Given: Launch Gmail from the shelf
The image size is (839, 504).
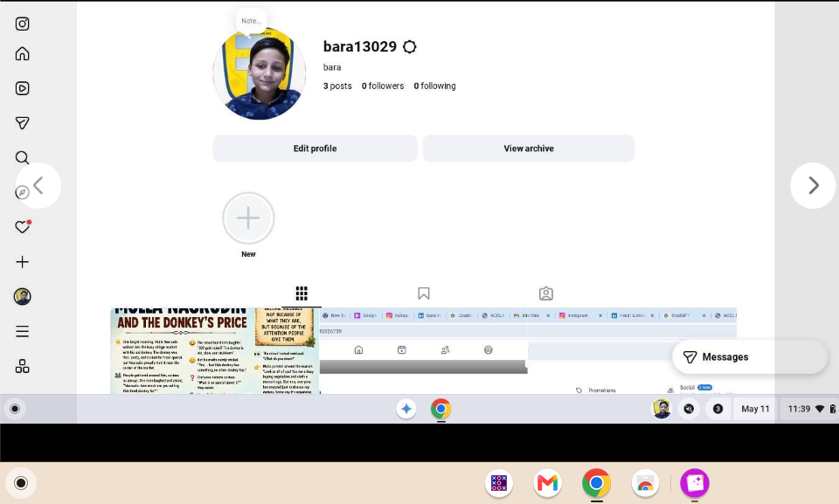Looking at the screenshot, I should [547, 483].
